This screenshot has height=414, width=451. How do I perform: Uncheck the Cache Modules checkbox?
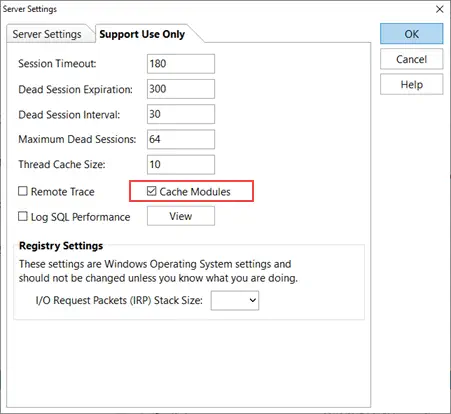click(x=151, y=191)
